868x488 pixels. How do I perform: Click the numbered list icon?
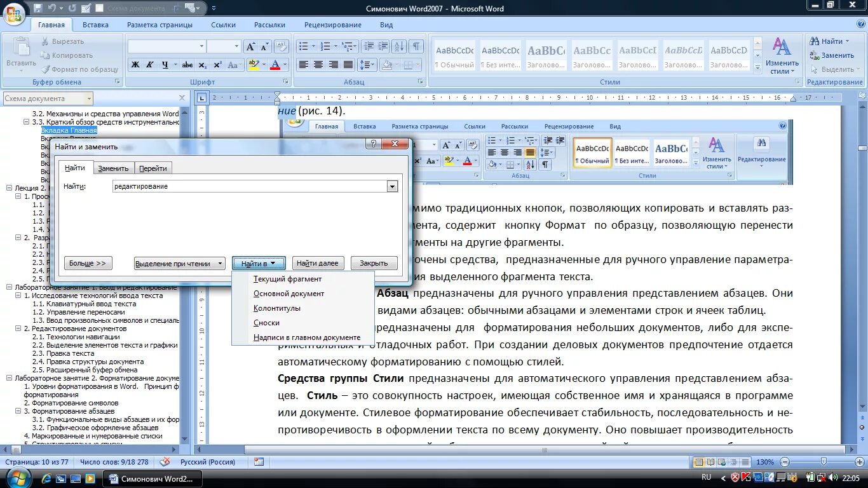(325, 46)
